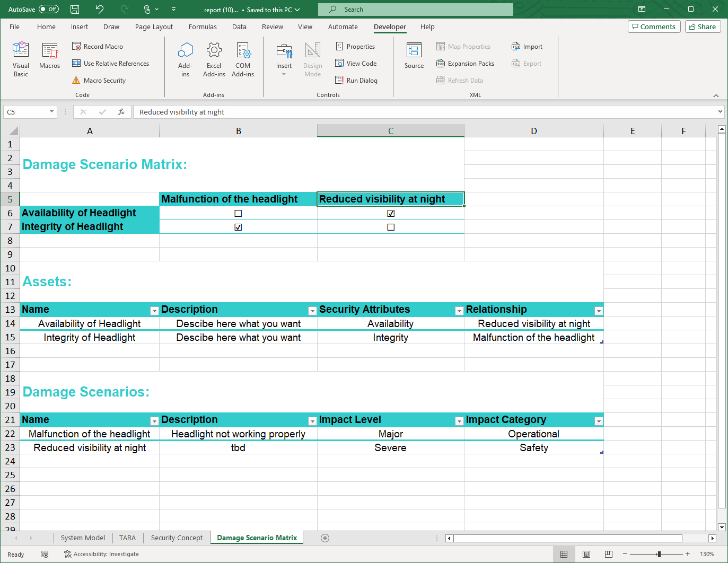This screenshot has width=728, height=563.
Task: Uncheck Availability row, Reduced visibility checkbox
Action: [x=391, y=214]
